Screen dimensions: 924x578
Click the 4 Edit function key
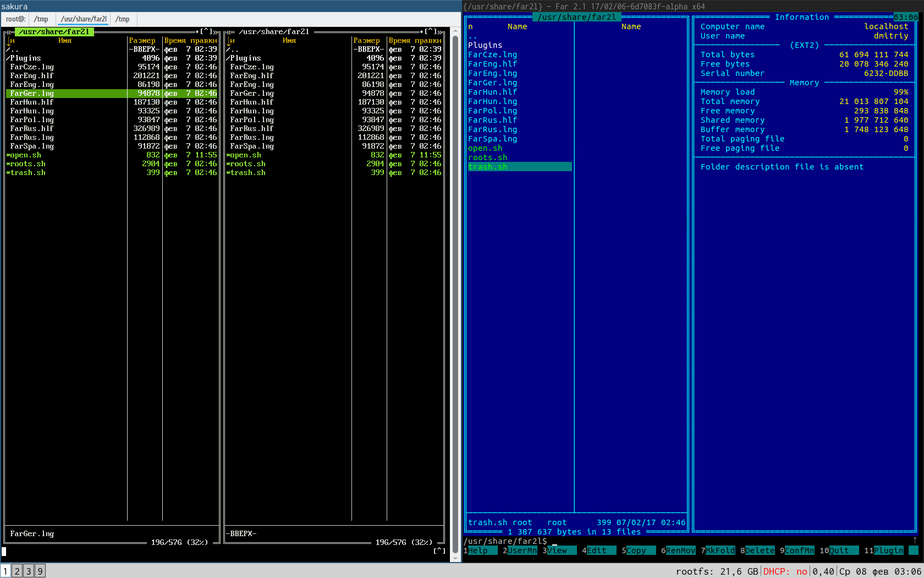tap(599, 550)
